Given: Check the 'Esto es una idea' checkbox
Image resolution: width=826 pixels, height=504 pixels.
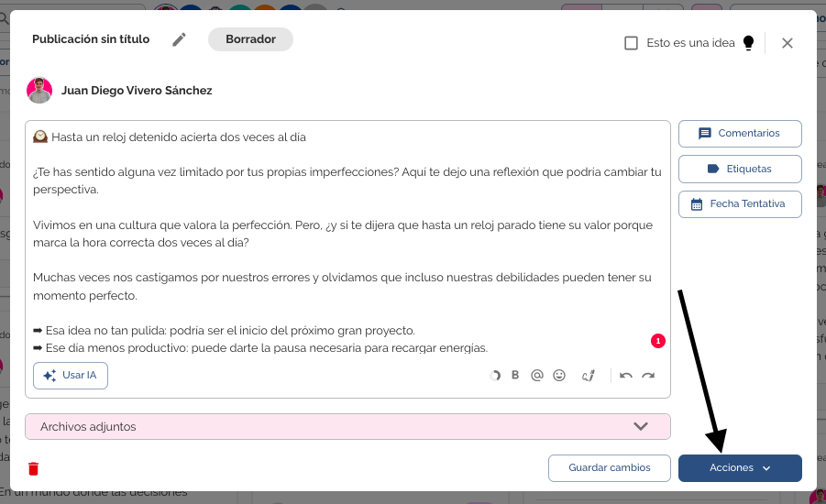Looking at the screenshot, I should [631, 43].
